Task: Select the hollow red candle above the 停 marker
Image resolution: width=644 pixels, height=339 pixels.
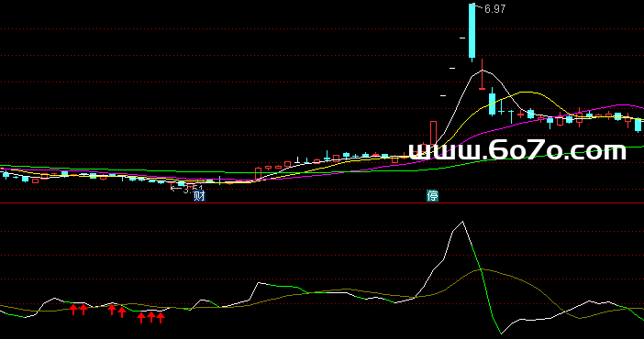Action: [433, 133]
